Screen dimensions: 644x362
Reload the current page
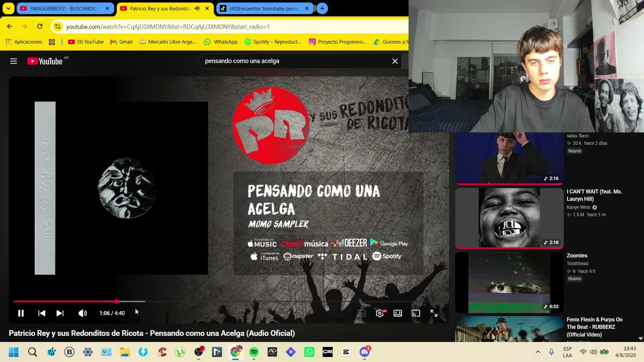tap(40, 27)
